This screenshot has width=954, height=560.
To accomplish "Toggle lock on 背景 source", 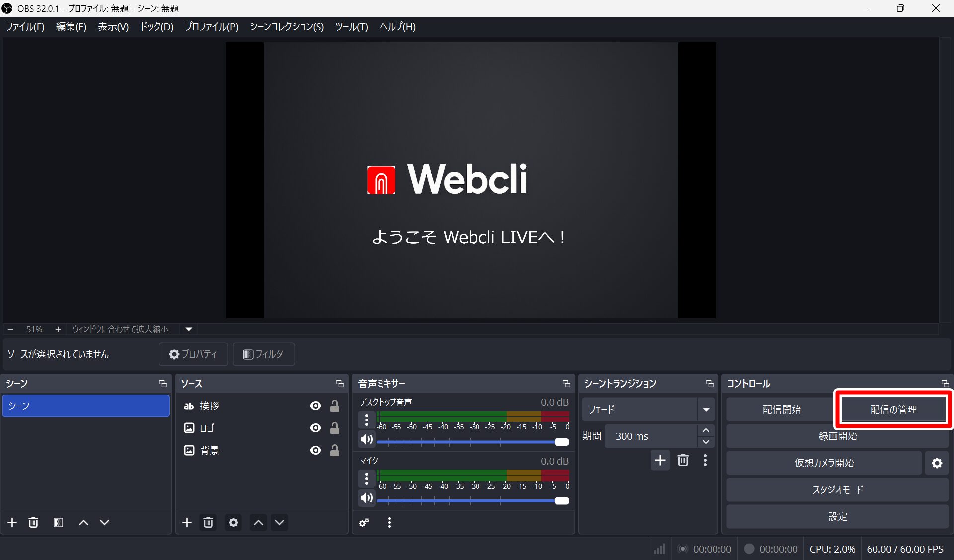I will [x=335, y=450].
